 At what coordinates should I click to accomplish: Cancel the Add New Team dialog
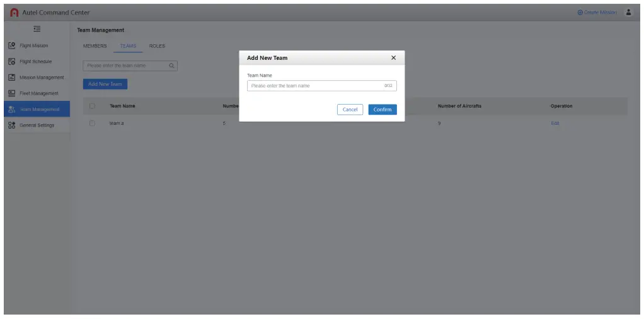[350, 109]
